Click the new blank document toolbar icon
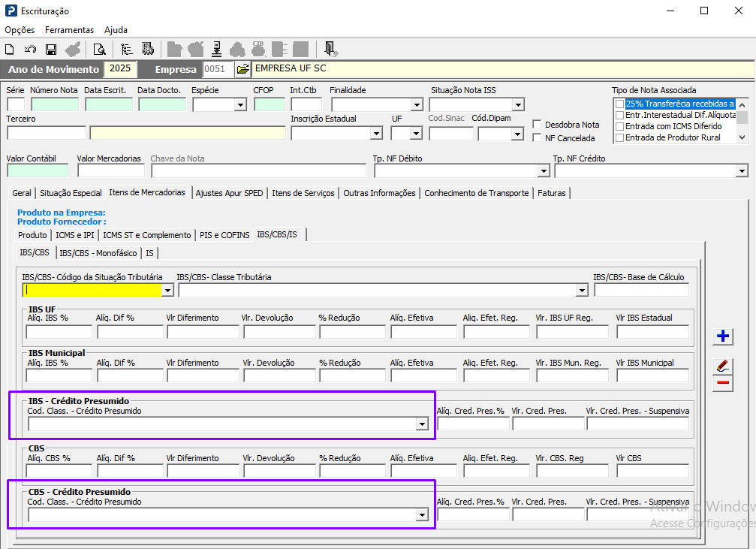Screen dimensions: 756x549 tap(10, 50)
